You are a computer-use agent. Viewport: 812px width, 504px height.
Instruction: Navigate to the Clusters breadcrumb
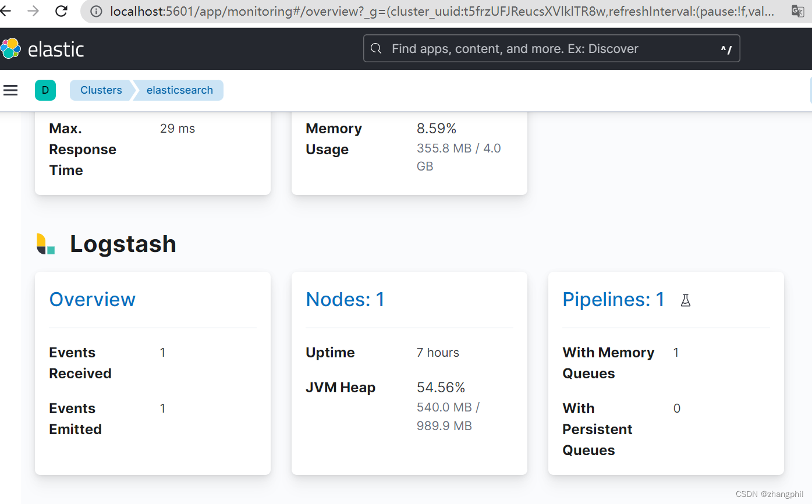tap(101, 90)
